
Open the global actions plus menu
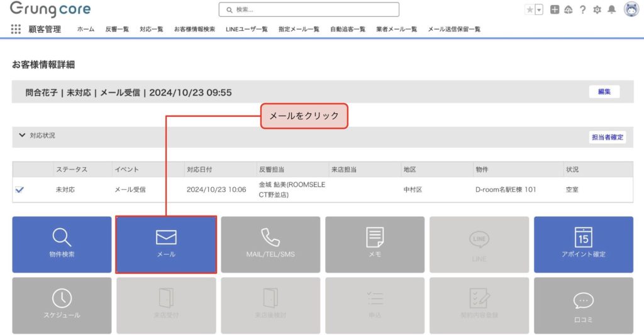click(x=555, y=9)
